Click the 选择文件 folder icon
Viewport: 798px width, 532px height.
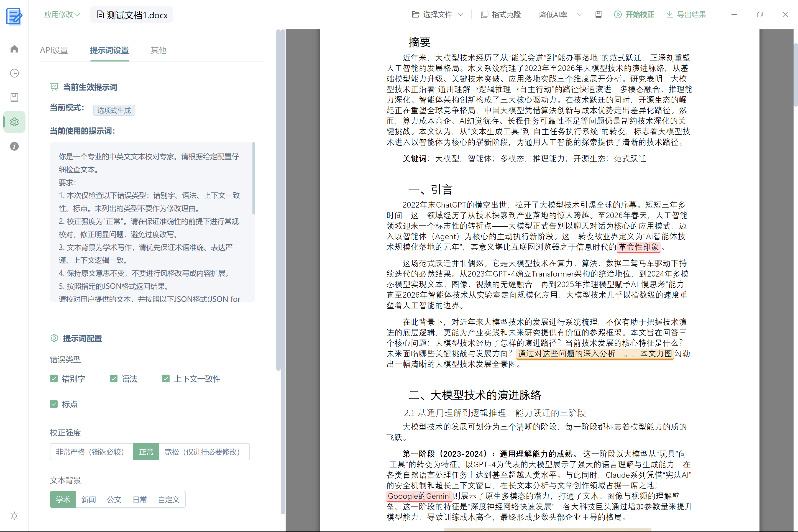[x=416, y=14]
